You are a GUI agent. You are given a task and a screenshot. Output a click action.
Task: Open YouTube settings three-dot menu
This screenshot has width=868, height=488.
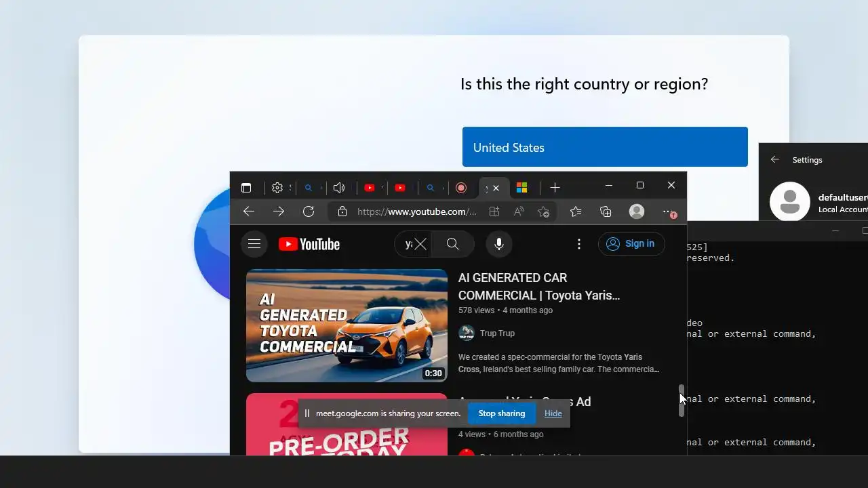[x=579, y=244]
